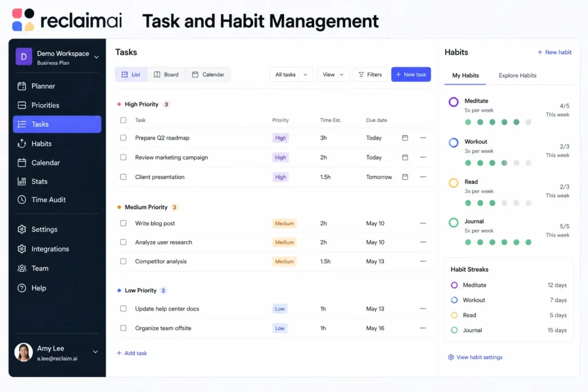Expand the Amy Lee account menu
The image size is (588, 392).
(x=95, y=352)
